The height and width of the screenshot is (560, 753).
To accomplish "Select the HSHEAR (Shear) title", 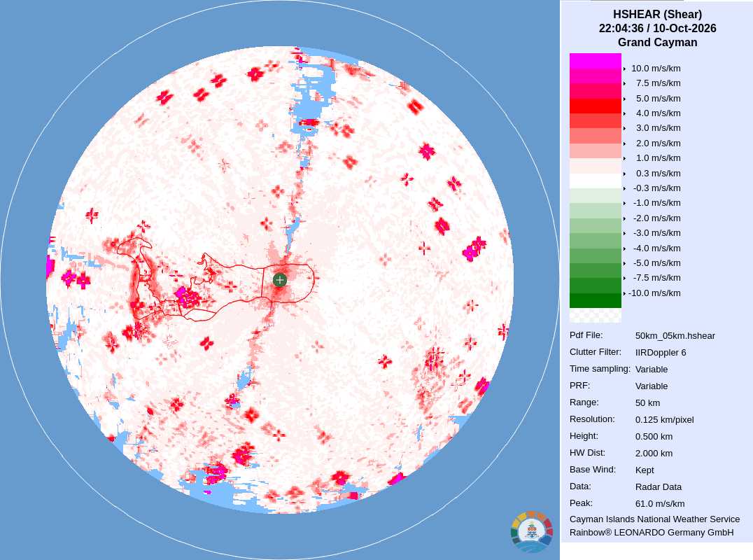I will click(657, 15).
